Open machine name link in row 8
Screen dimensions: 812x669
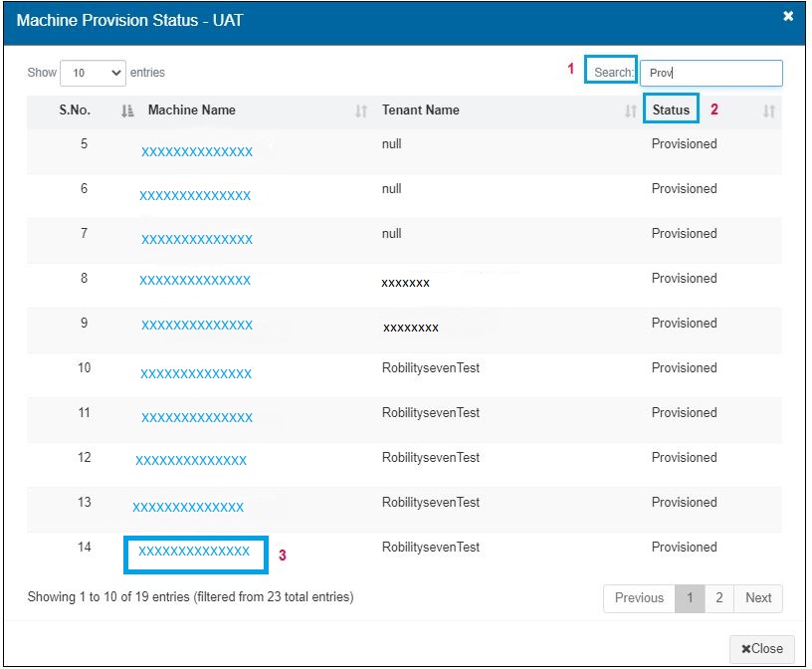pos(195,281)
